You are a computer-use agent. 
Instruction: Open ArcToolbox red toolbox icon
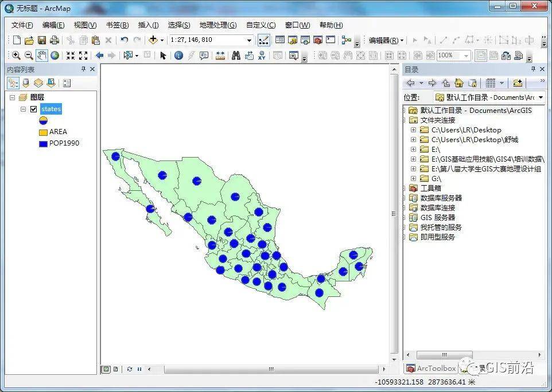(x=318, y=40)
